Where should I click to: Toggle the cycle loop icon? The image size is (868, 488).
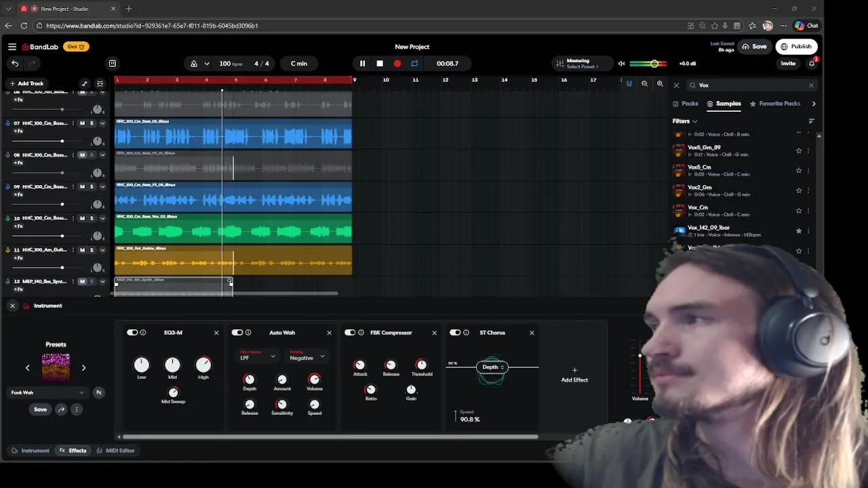coord(414,64)
